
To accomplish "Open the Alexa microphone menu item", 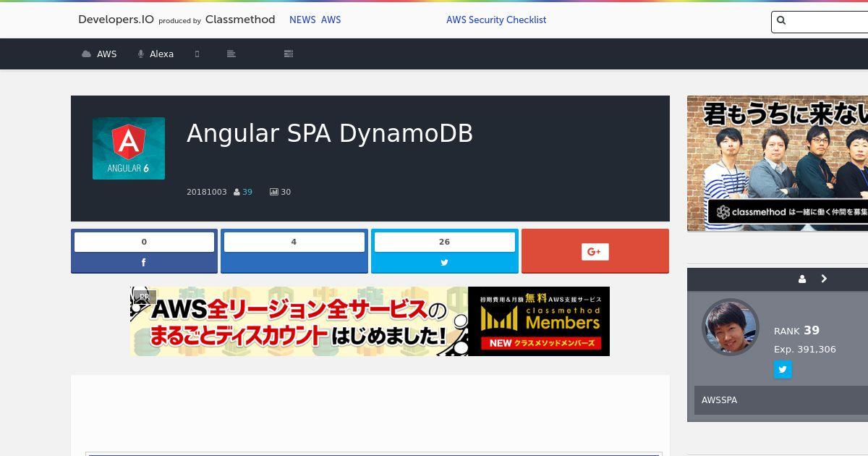I will coord(156,54).
